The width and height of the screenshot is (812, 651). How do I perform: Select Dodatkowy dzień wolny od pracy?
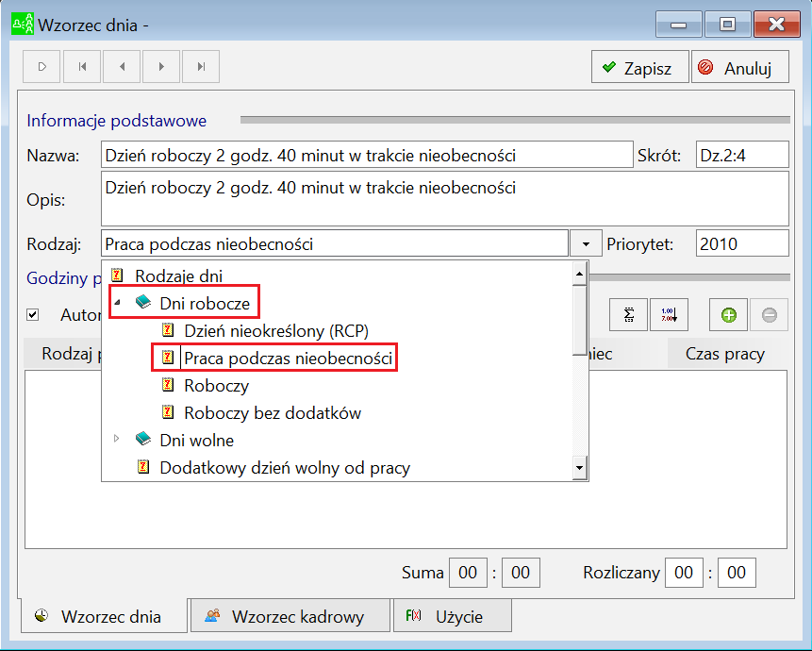click(285, 468)
